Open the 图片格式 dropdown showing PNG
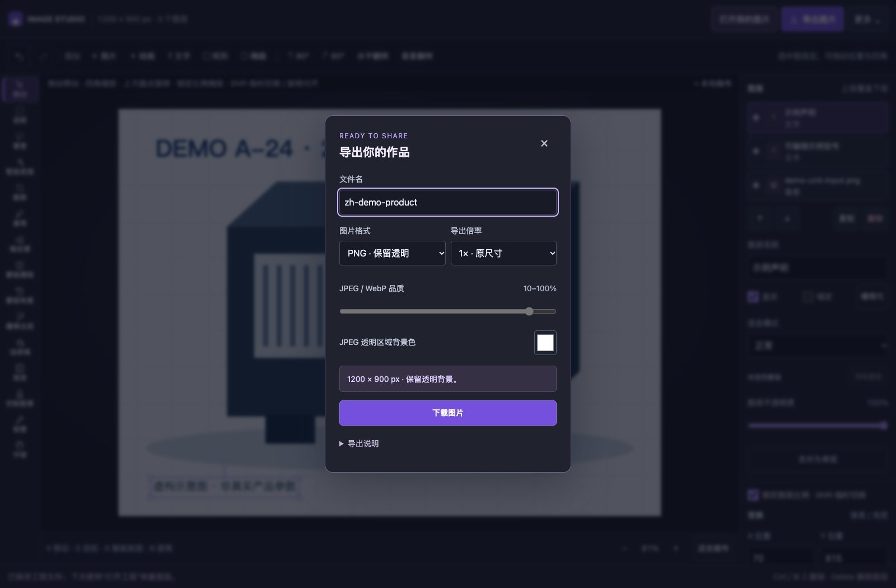 (393, 253)
